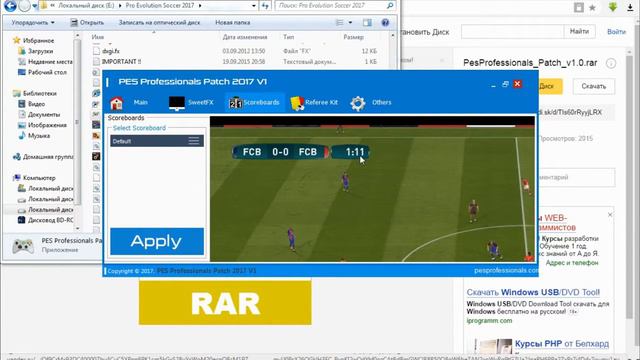
Task: Click the Найти button in browser
Action: 580,31
